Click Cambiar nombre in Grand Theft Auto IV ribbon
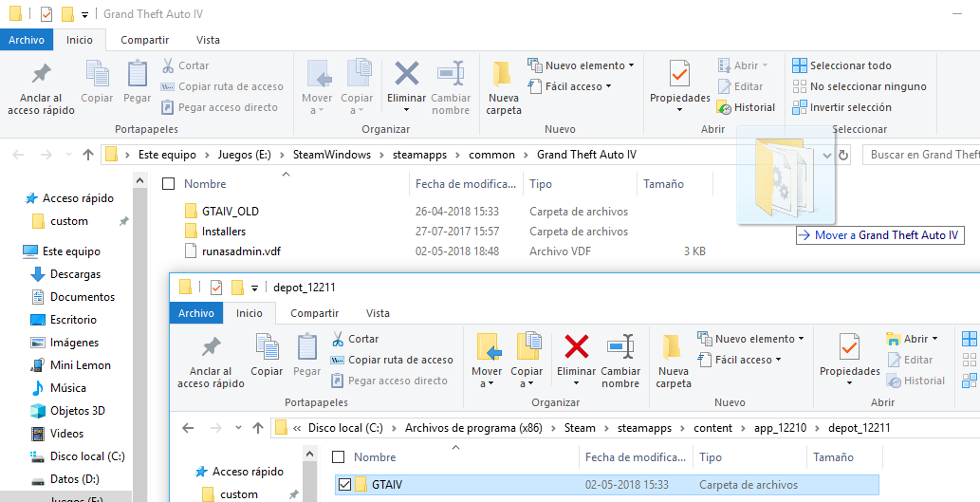This screenshot has height=502, width=980. pyautogui.click(x=451, y=87)
